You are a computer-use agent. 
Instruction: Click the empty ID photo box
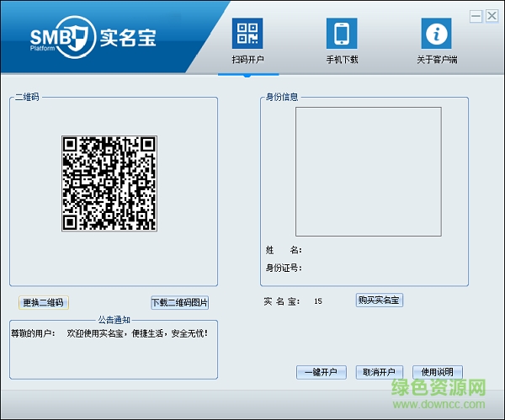pos(369,172)
